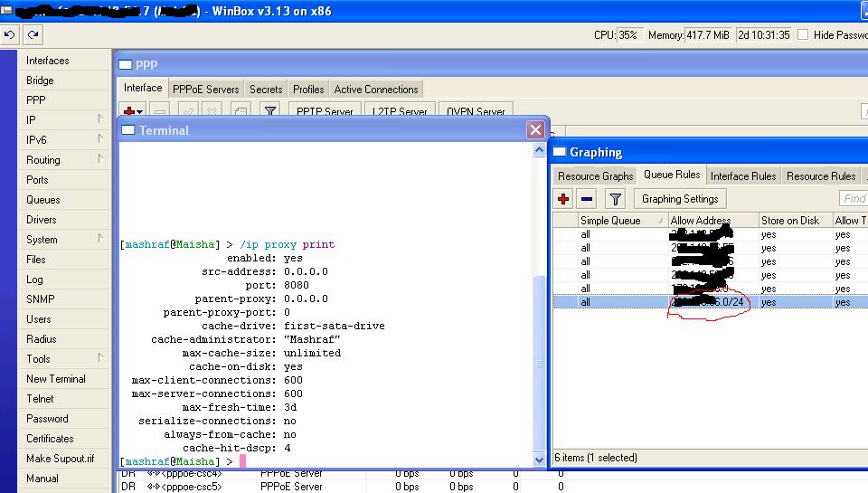Click the Terminal scrollbar thumb

[x=539, y=363]
